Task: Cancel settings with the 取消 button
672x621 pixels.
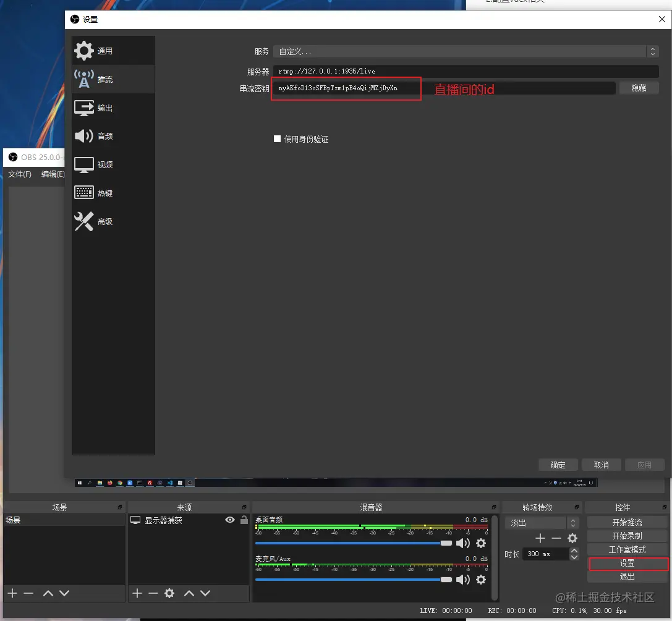Action: pos(602,465)
